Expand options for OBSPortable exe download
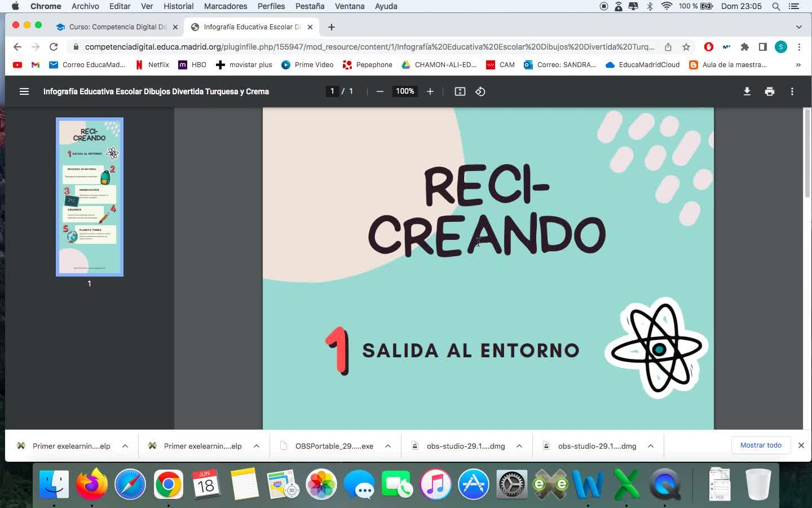Image resolution: width=812 pixels, height=508 pixels. click(x=388, y=446)
